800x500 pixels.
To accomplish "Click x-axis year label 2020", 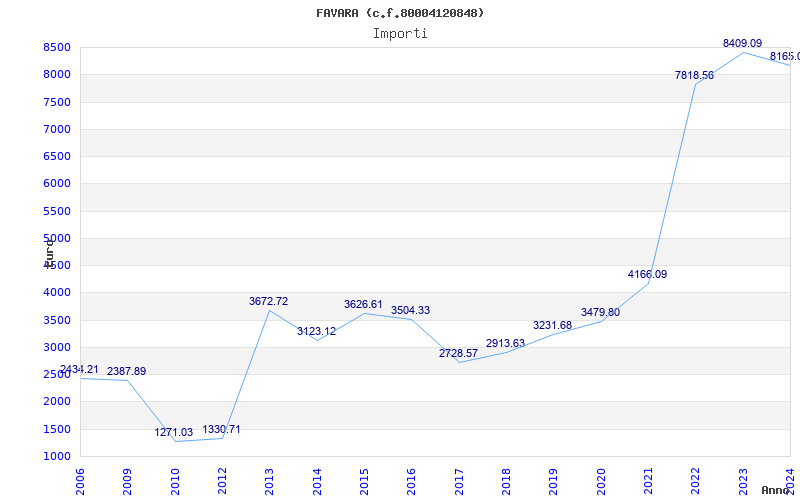I will tap(601, 482).
